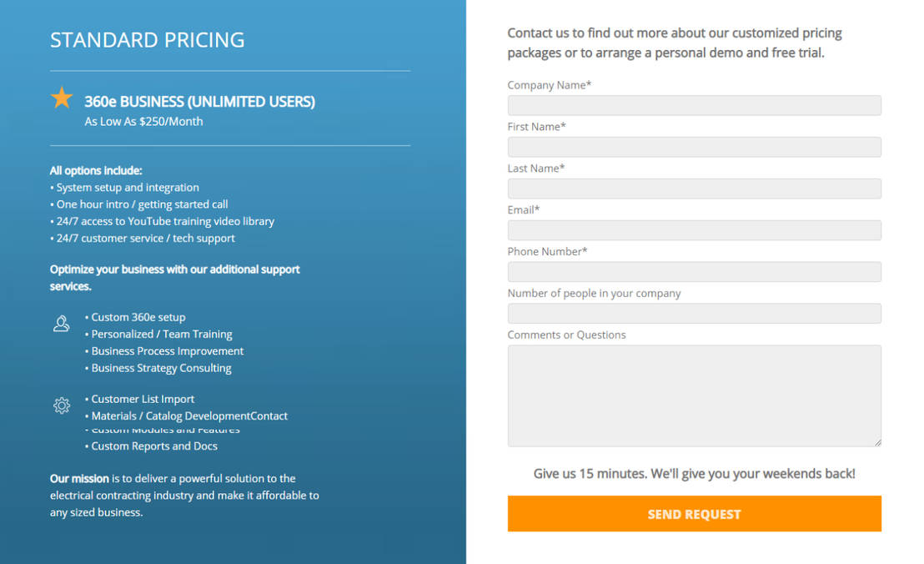Click the orange star icon
Screen dimensions: 924x564
(x=62, y=98)
